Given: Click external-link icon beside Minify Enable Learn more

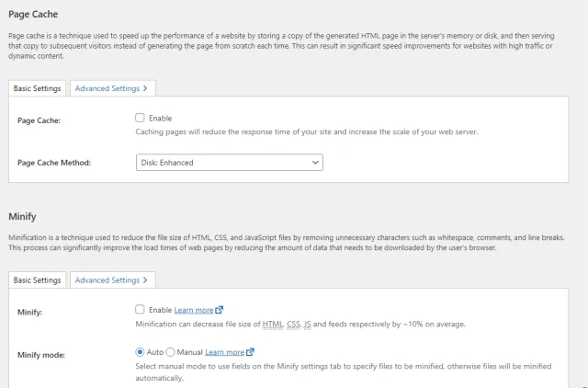Looking at the screenshot, I should (219, 310).
